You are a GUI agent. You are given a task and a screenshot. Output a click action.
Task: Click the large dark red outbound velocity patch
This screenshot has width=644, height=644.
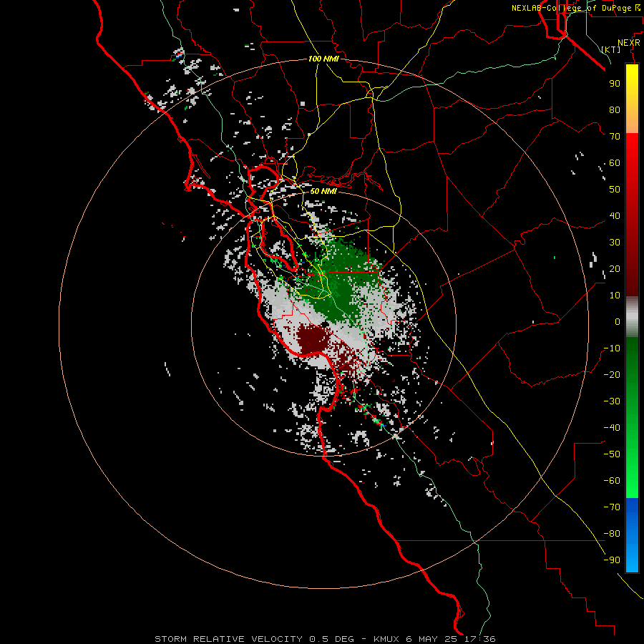coord(313,339)
